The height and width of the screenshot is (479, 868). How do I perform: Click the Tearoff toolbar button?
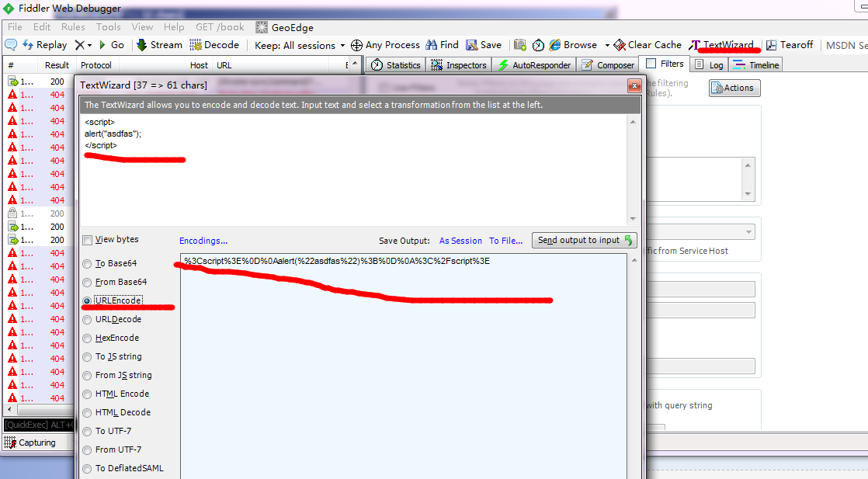point(790,45)
